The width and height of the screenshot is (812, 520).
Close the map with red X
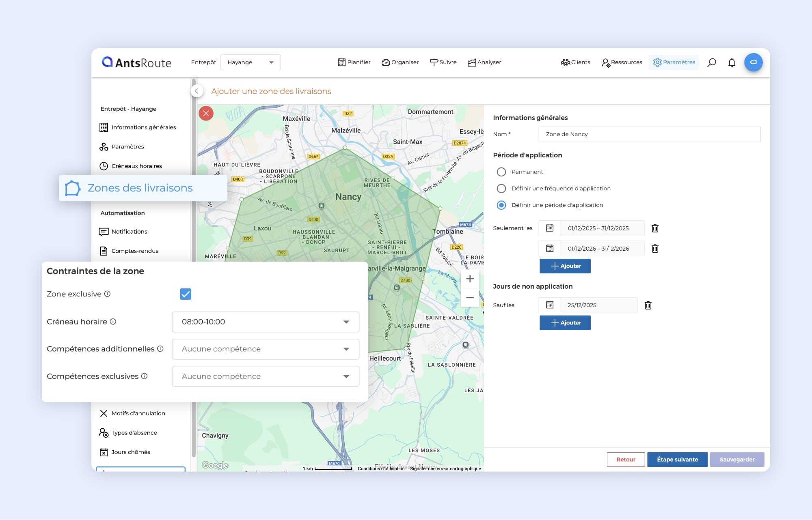(x=206, y=113)
